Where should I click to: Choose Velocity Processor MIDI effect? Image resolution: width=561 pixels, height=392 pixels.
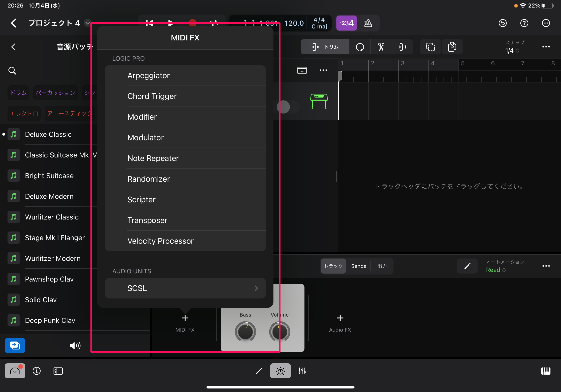(x=185, y=241)
